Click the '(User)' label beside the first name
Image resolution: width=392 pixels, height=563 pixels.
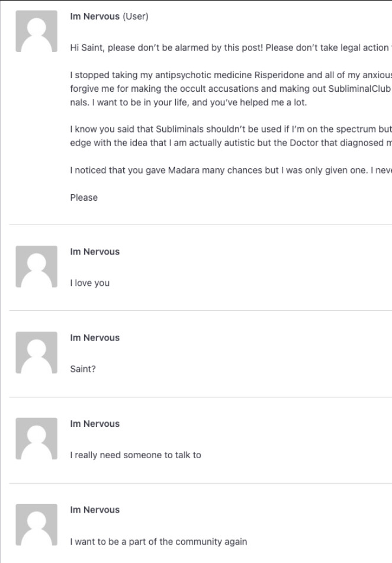(136, 17)
